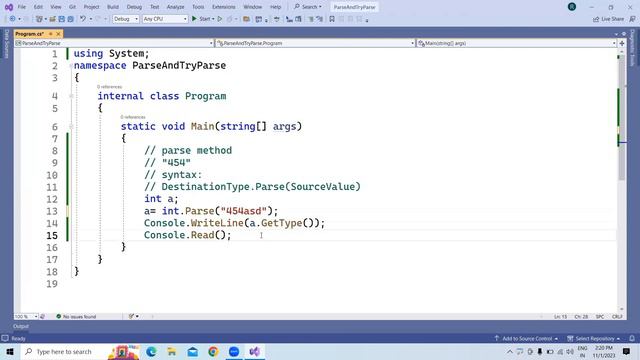The width and height of the screenshot is (640, 360).
Task: Click the "454asd" string literal
Action: (x=244, y=211)
